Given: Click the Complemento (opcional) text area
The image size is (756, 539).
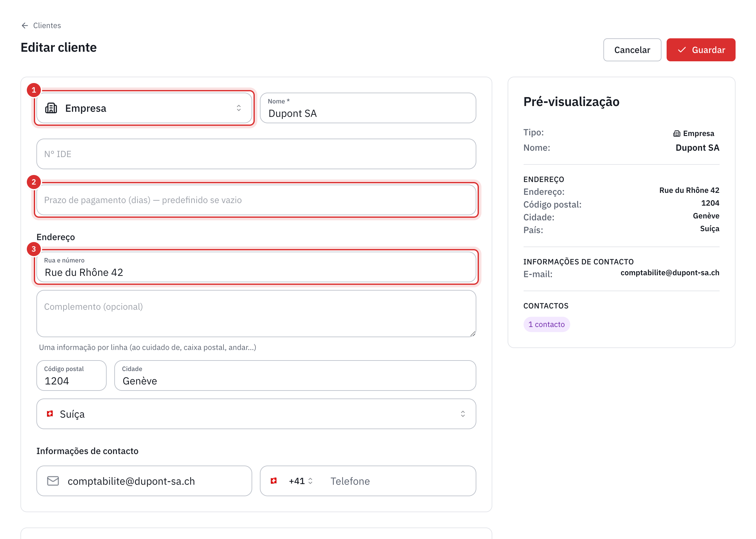Looking at the screenshot, I should (x=256, y=314).
